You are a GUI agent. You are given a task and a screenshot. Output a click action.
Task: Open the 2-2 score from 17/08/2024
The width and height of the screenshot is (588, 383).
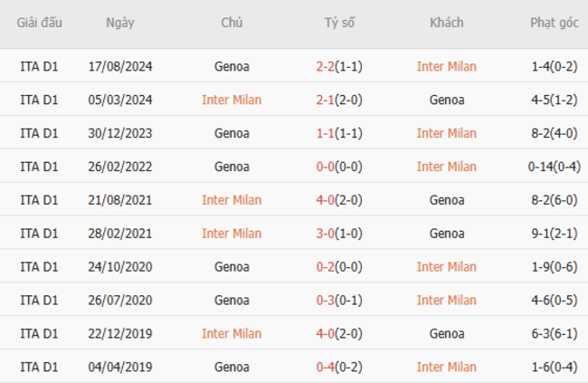coord(327,66)
